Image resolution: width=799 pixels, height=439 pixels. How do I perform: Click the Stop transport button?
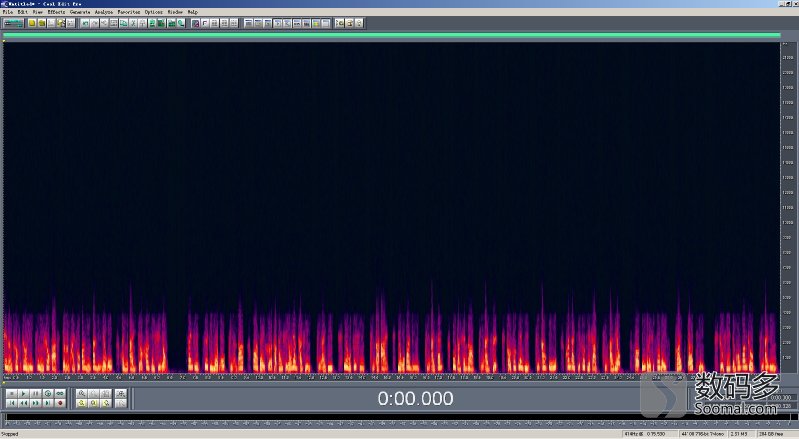(11, 394)
